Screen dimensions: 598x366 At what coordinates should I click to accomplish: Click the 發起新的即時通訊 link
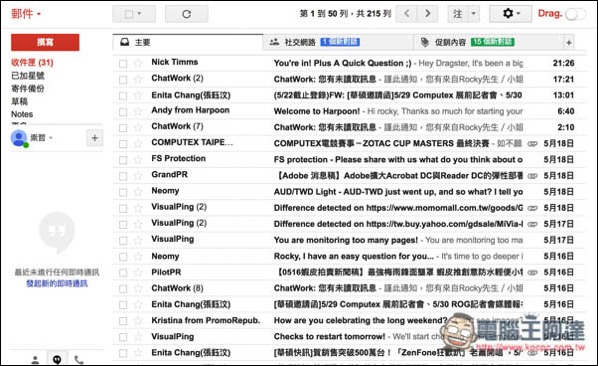pyautogui.click(x=57, y=283)
